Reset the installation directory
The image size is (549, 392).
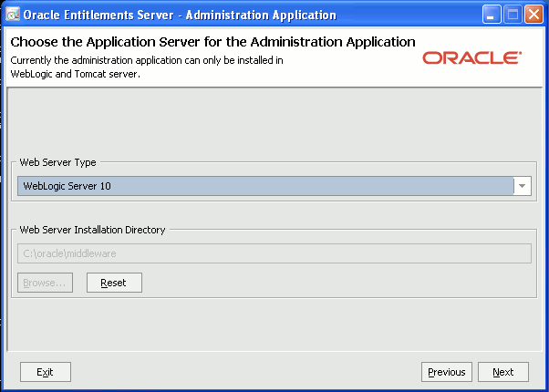tap(114, 283)
